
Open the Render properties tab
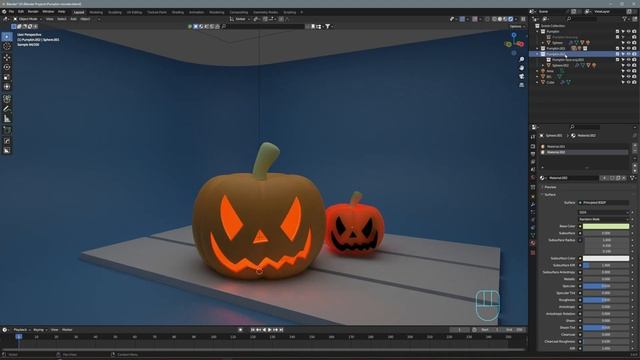pyautogui.click(x=533, y=146)
